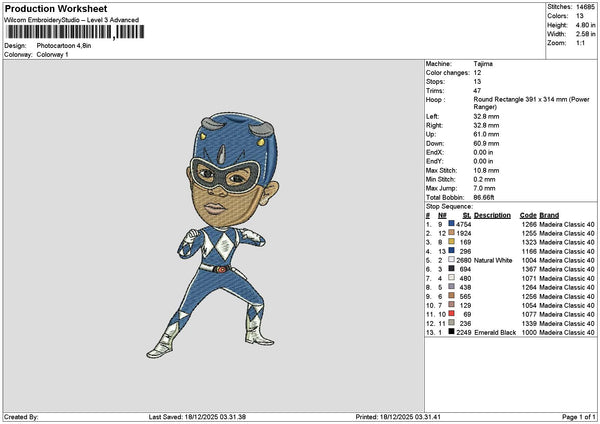The width and height of the screenshot is (600, 424).
Task: Select the tan swatch for thread code 1255
Action: 452,233
